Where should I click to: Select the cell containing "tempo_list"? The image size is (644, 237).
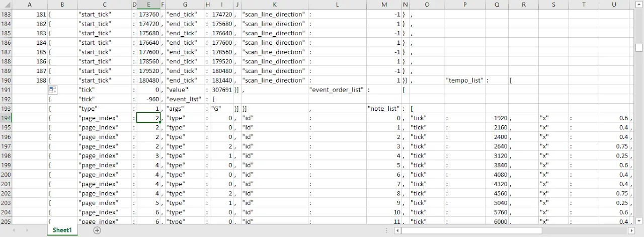coord(464,81)
